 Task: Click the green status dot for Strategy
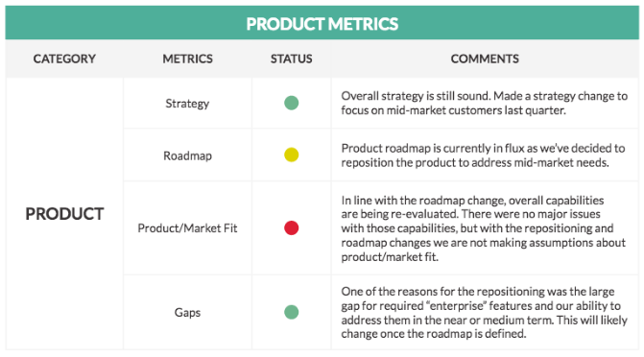291,103
